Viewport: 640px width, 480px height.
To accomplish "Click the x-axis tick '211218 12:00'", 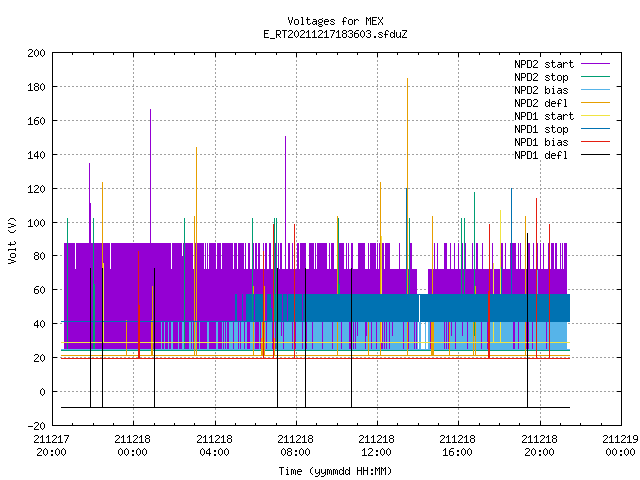I will pyautogui.click(x=377, y=446).
